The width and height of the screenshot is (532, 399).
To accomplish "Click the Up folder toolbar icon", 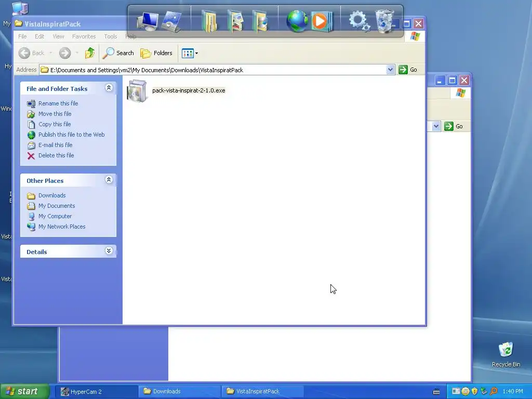I will [x=90, y=53].
